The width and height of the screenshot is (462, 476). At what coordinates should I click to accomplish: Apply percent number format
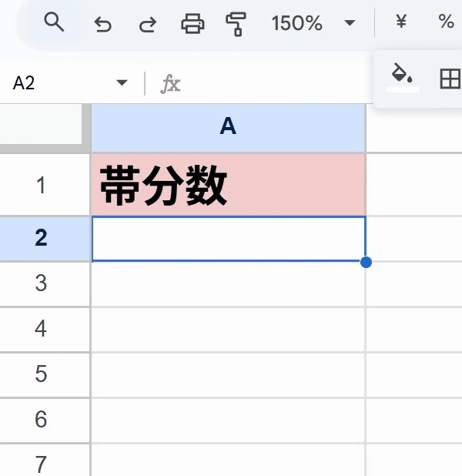click(x=446, y=22)
